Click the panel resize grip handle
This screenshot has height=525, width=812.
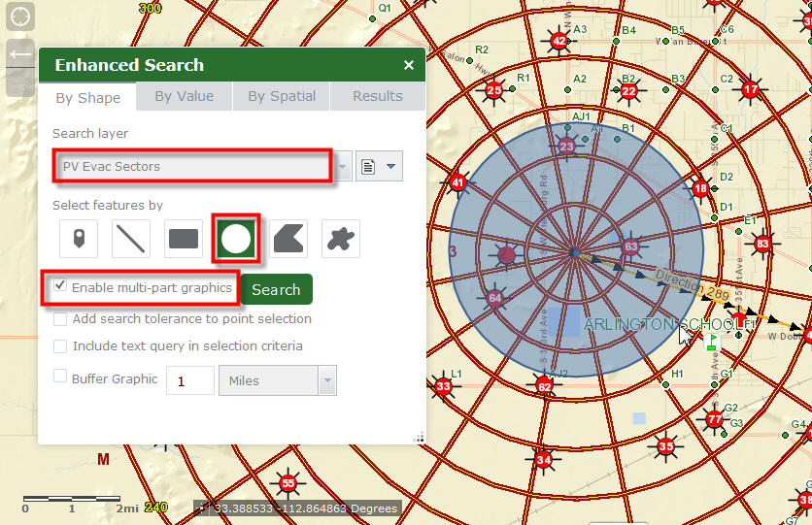(x=419, y=438)
